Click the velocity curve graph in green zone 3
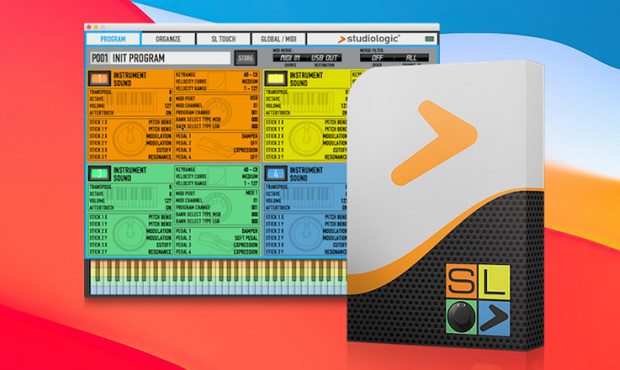Screen dimensions: 620x370 pyautogui.click(x=217, y=176)
